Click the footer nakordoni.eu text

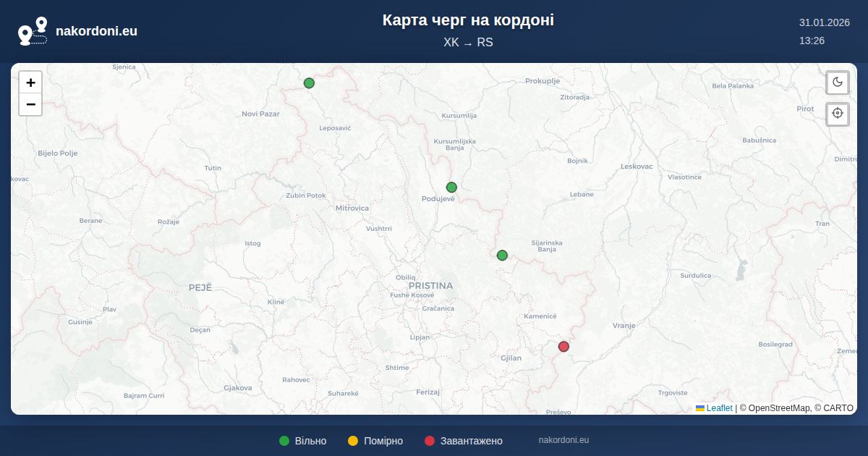pyautogui.click(x=563, y=440)
